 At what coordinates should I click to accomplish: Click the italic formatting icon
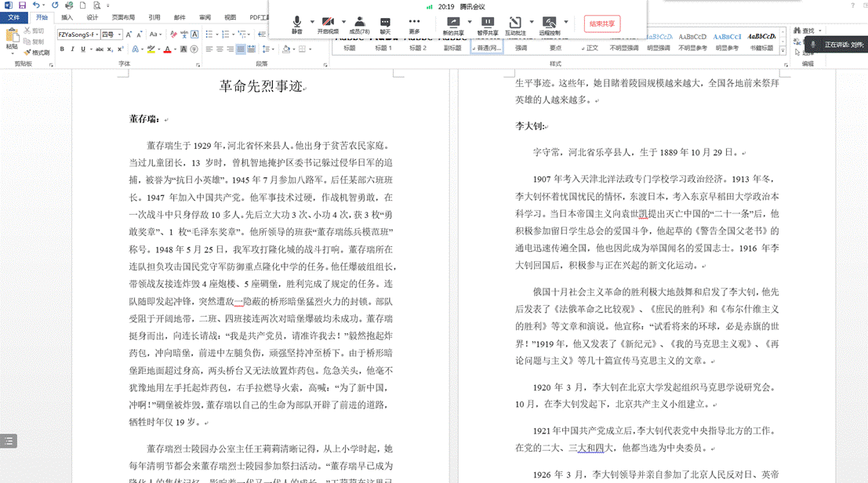coord(73,49)
